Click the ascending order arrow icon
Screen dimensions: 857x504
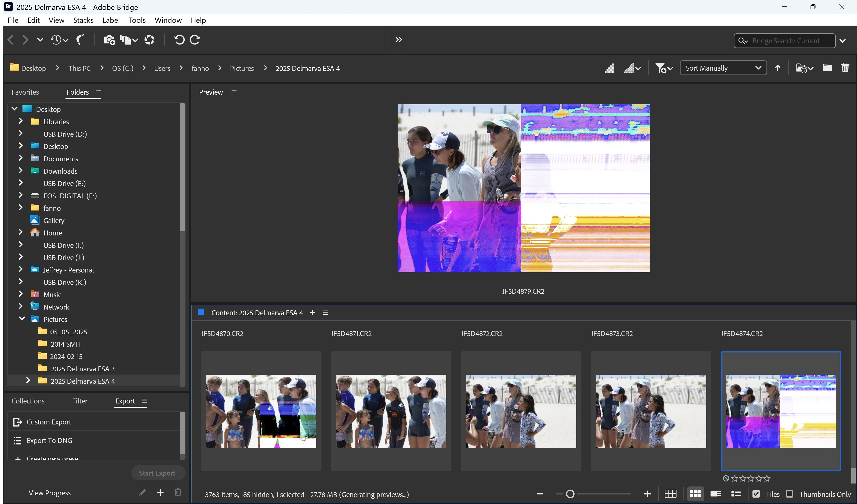pyautogui.click(x=777, y=68)
